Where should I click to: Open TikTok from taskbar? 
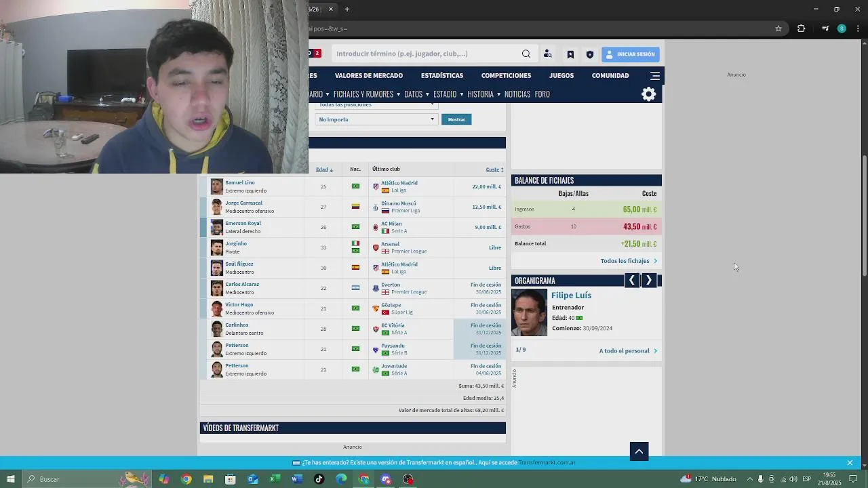tap(319, 479)
